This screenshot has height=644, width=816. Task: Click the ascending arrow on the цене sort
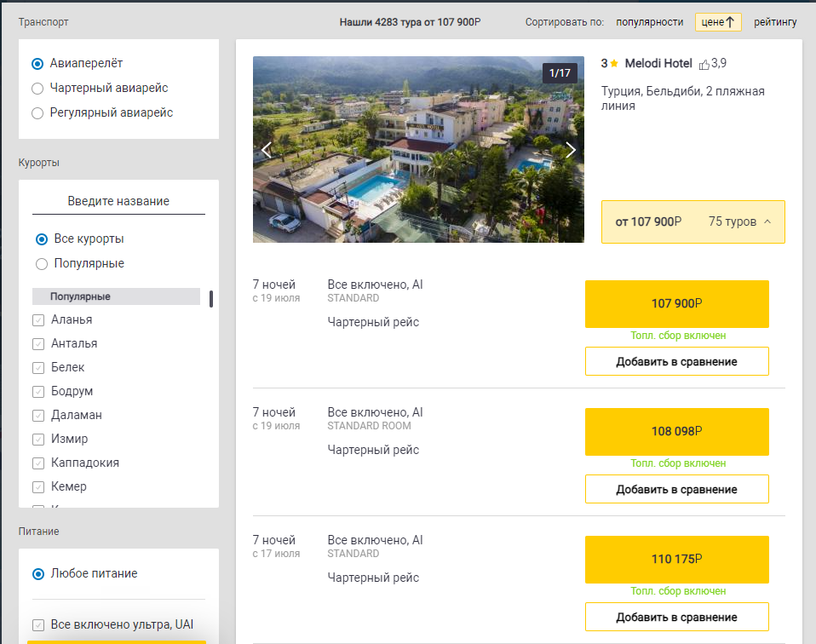(x=730, y=22)
